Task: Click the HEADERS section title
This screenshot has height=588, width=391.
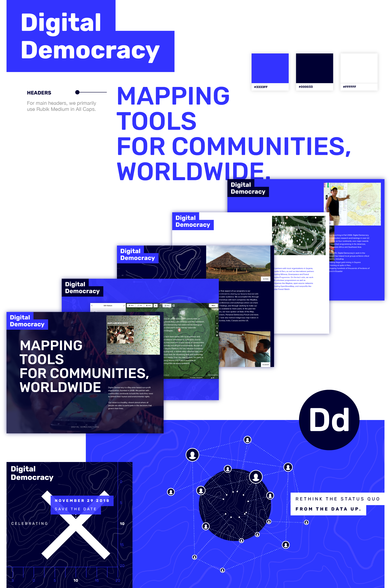Action: [x=39, y=93]
